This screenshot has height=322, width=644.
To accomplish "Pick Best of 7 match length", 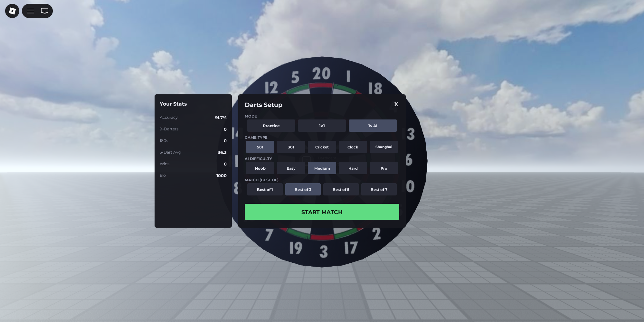I will point(379,189).
